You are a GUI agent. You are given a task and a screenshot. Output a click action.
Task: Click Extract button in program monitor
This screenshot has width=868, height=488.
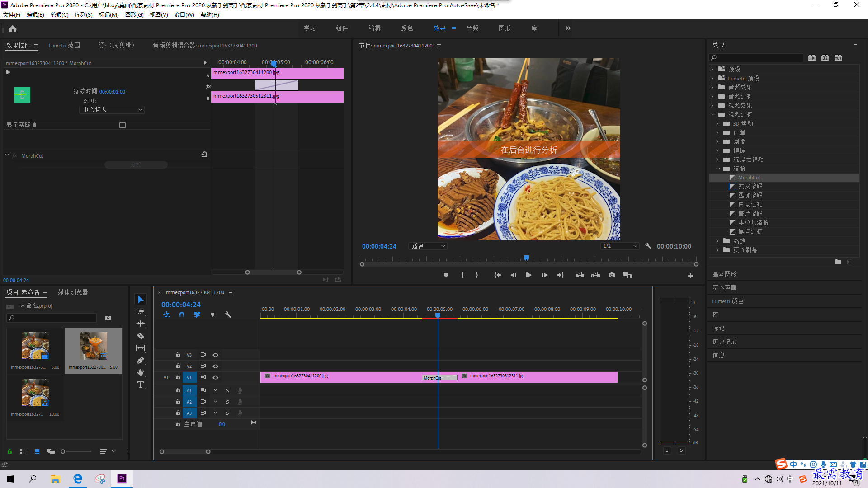(595, 275)
